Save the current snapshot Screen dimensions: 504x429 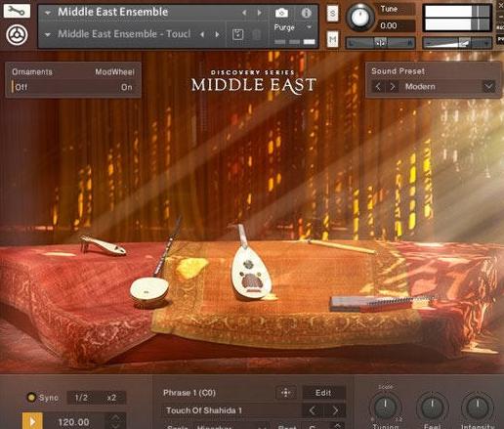[x=238, y=34]
